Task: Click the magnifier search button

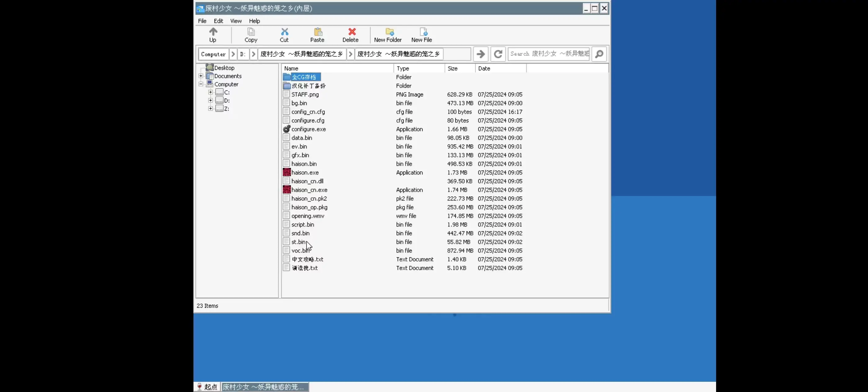Action: (599, 54)
